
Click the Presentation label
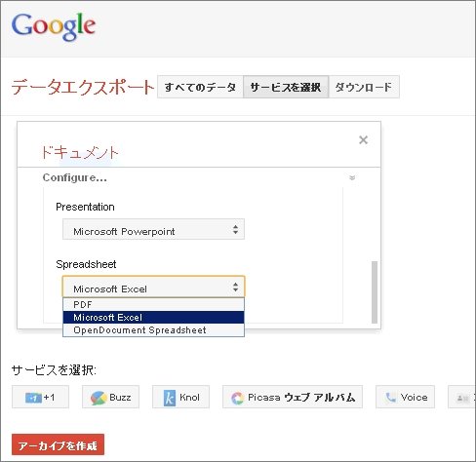click(x=85, y=207)
